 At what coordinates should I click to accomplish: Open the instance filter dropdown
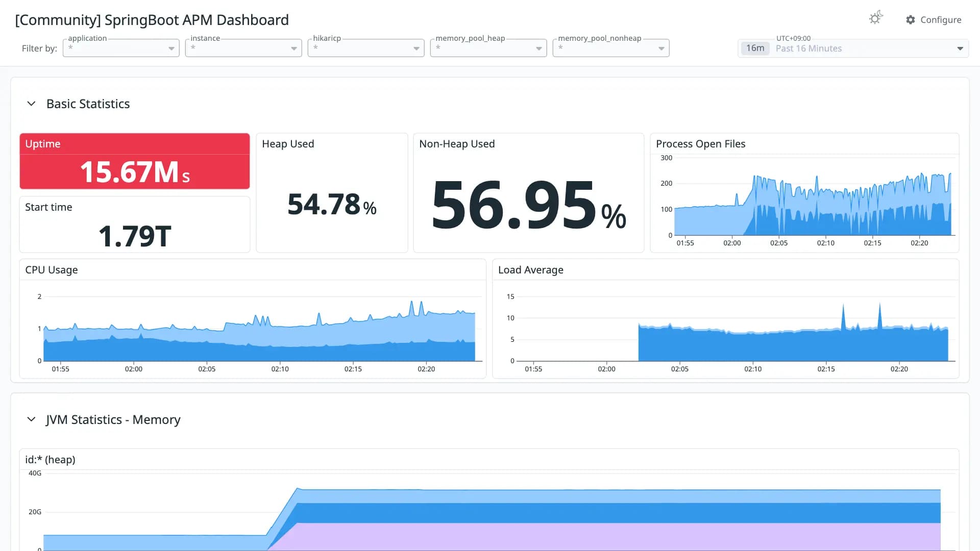tap(243, 48)
